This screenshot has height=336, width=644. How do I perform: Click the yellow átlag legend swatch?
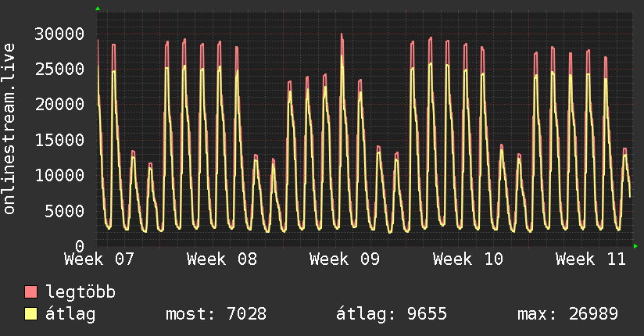[x=30, y=313]
